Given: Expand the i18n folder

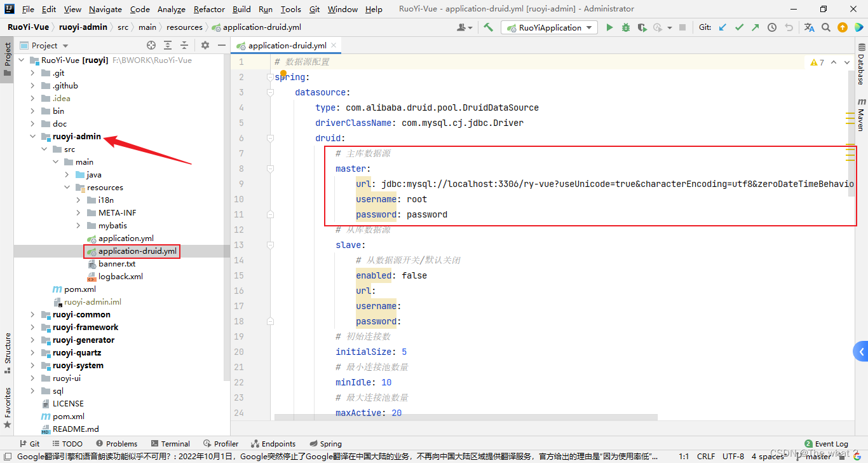Looking at the screenshot, I should (x=78, y=200).
